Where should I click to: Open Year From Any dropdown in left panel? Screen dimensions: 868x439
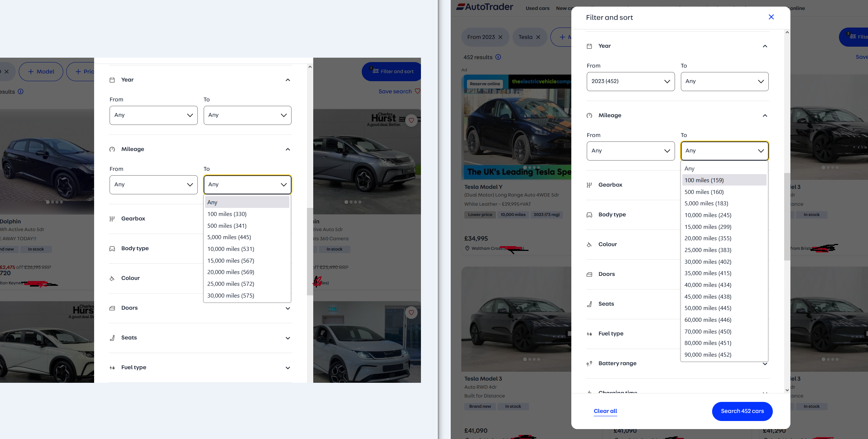[153, 115]
